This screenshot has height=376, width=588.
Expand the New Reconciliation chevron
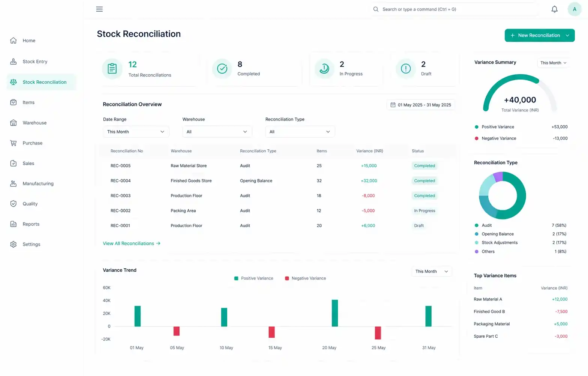(567, 35)
